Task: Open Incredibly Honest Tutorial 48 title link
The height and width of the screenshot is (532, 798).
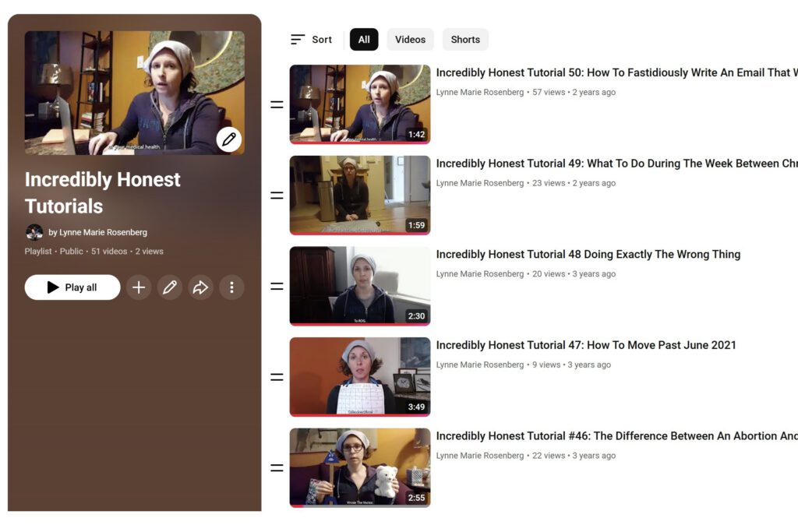Action: pos(588,255)
